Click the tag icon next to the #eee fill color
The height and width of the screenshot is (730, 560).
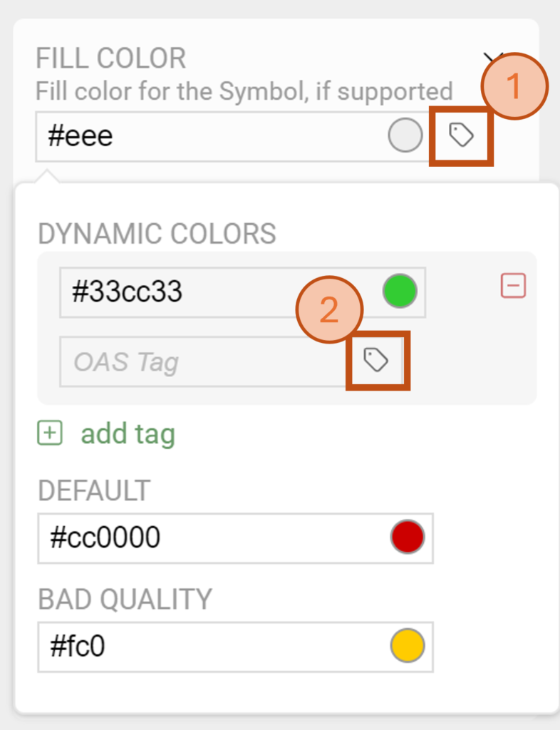tap(460, 135)
